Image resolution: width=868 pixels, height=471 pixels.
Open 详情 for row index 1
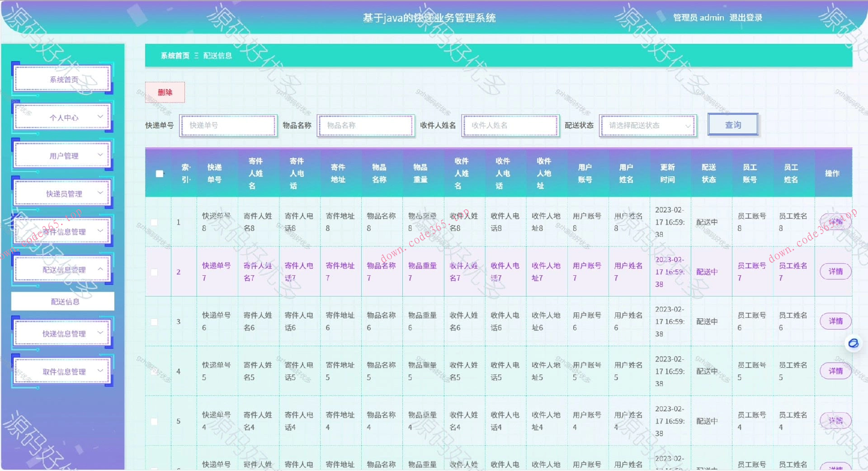(x=835, y=222)
